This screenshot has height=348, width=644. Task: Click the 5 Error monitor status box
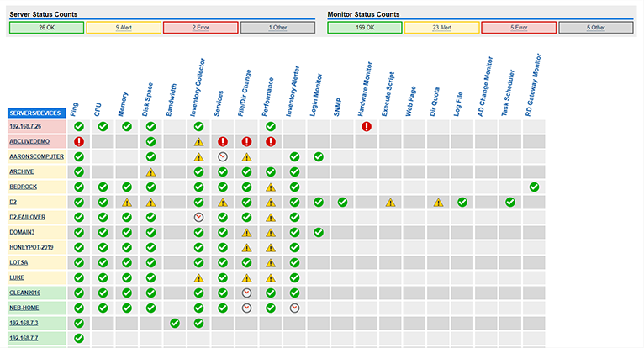[518, 28]
